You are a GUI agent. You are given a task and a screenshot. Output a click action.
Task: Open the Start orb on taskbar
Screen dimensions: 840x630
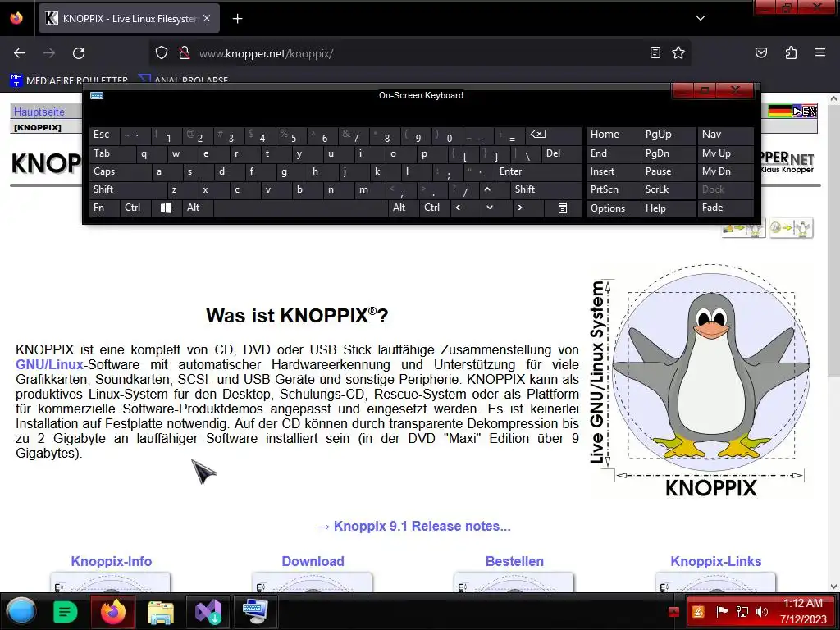[x=21, y=611]
